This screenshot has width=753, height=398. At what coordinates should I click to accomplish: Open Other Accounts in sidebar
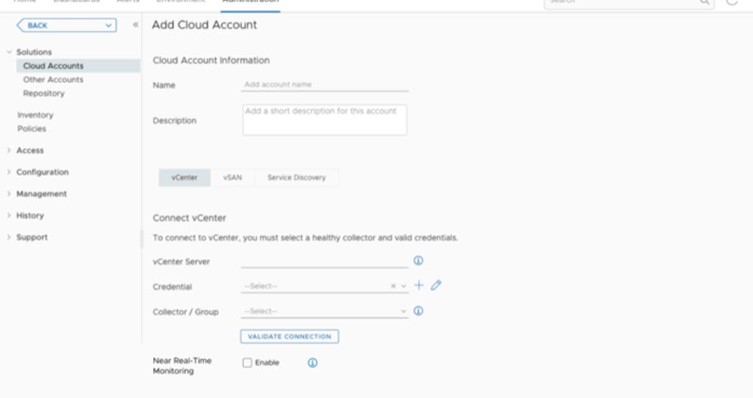pyautogui.click(x=53, y=80)
